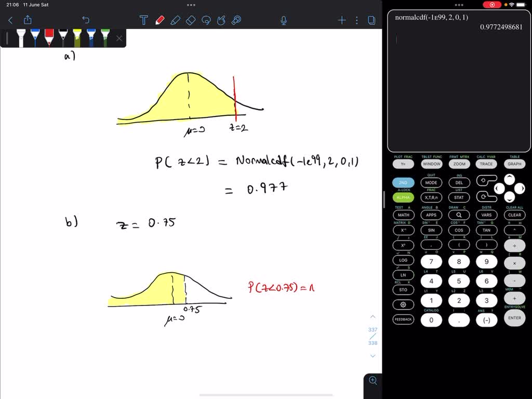Viewport: 532px width, 399px height.
Task: Open the MODE menu on the calculator
Action: point(431,182)
